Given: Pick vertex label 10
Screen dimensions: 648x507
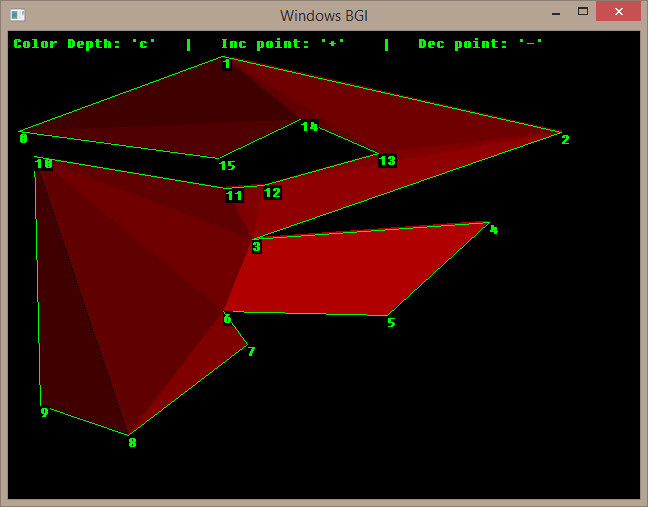Looking at the screenshot, I should (x=43, y=164).
